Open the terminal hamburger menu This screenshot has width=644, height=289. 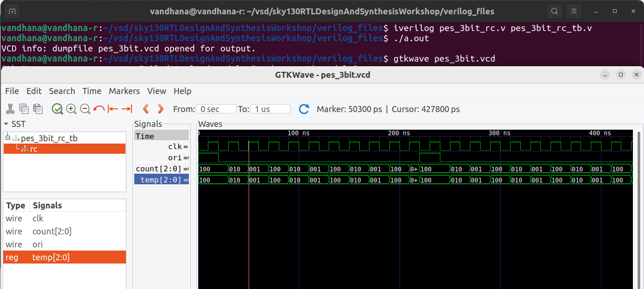pos(574,11)
